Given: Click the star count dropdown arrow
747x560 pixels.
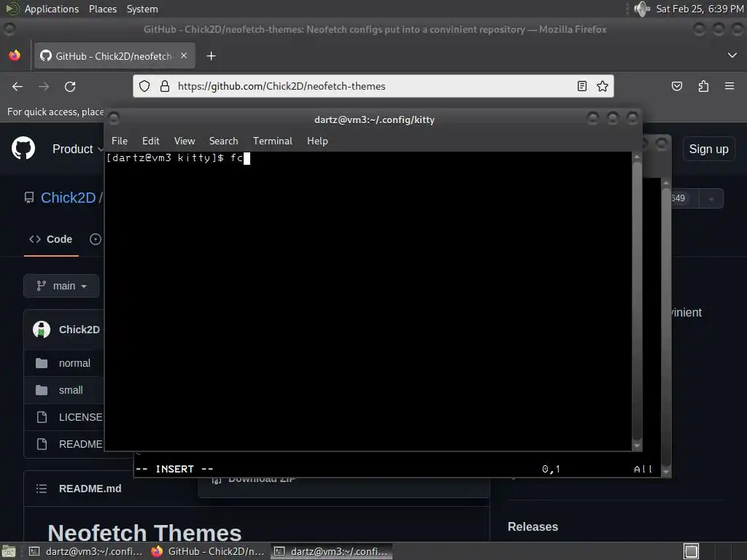Looking at the screenshot, I should tap(711, 198).
